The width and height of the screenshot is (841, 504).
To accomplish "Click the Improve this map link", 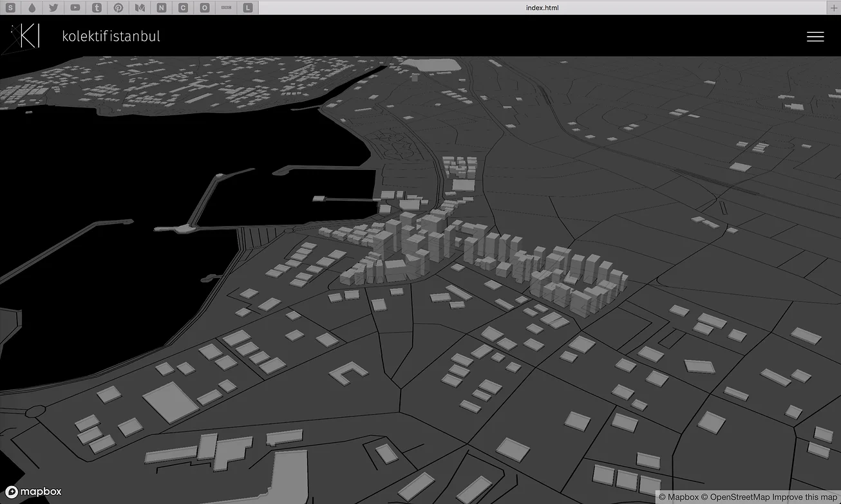I will click(x=804, y=497).
